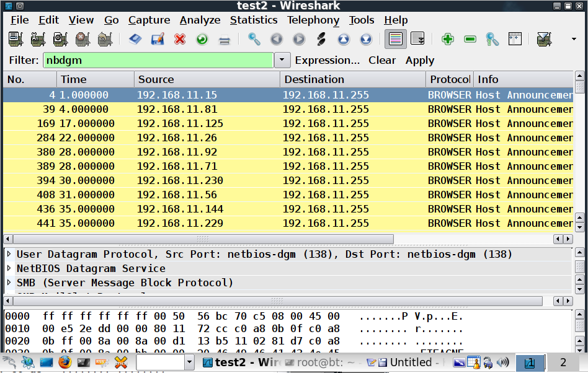
Task: Select packet 394 from 192.168.11.230
Action: 288,180
